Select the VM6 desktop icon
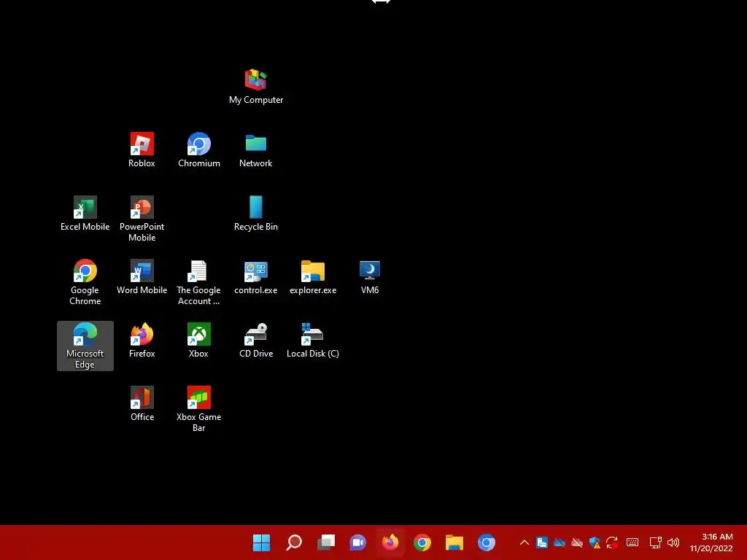Image resolution: width=747 pixels, height=560 pixels. coord(370,276)
